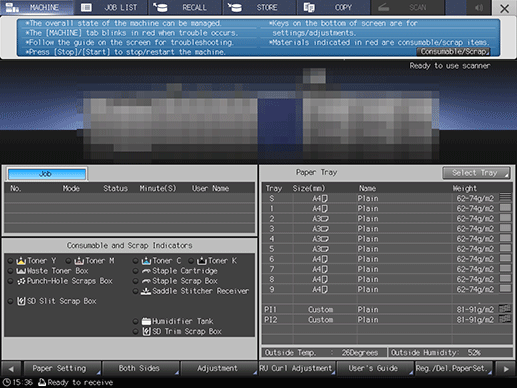
Task: Click the Consumable/Scrap button
Action: (453, 52)
